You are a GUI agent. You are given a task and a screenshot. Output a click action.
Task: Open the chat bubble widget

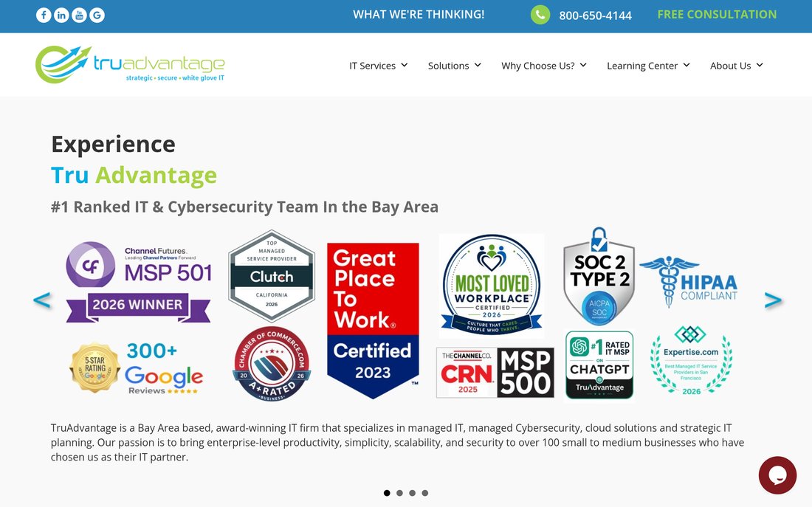pyautogui.click(x=777, y=475)
